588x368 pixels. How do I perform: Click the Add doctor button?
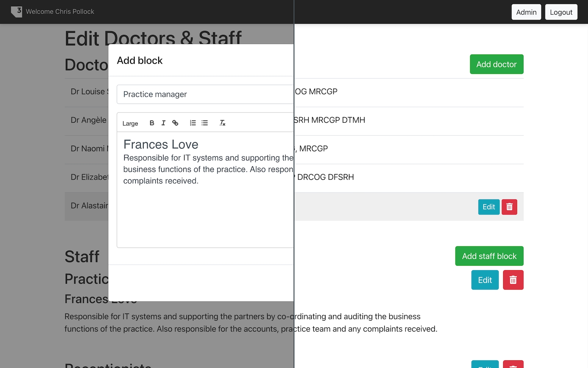click(x=496, y=64)
